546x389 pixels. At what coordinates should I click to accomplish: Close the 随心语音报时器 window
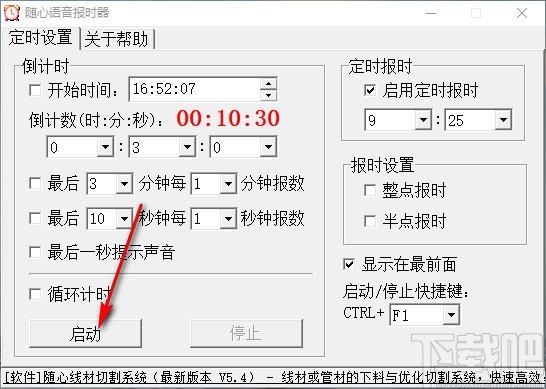point(522,14)
